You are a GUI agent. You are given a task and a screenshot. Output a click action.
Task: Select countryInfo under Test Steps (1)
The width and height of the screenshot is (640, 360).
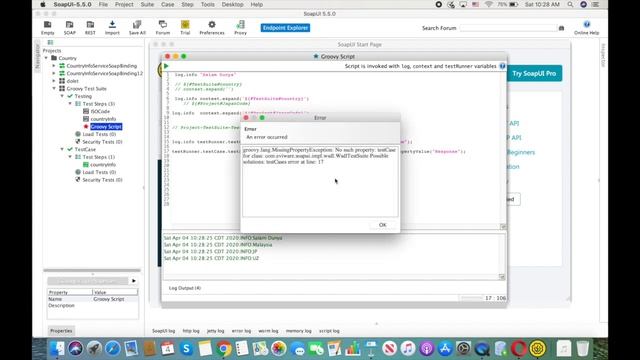tap(103, 164)
